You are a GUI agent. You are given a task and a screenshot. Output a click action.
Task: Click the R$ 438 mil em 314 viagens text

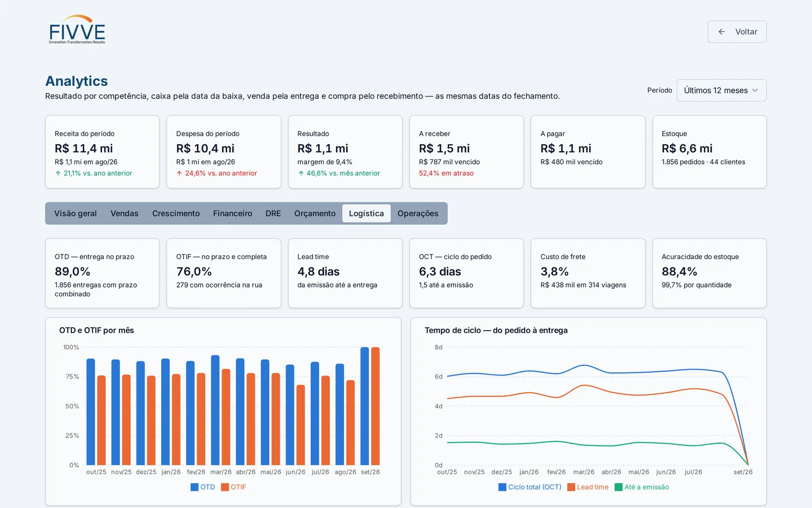583,285
